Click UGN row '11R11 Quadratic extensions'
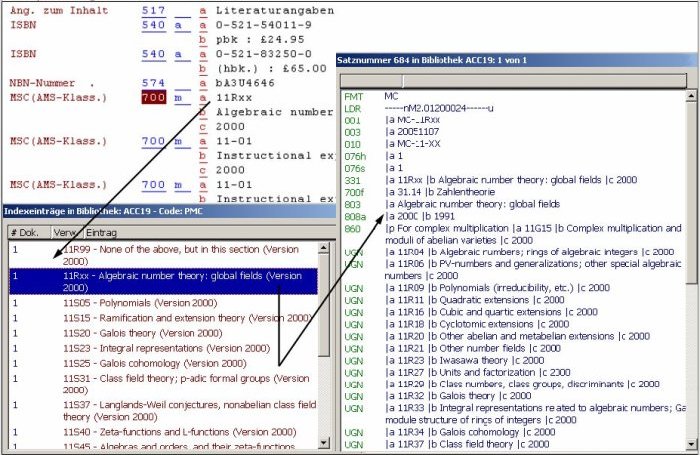700x455 pixels. (513, 300)
